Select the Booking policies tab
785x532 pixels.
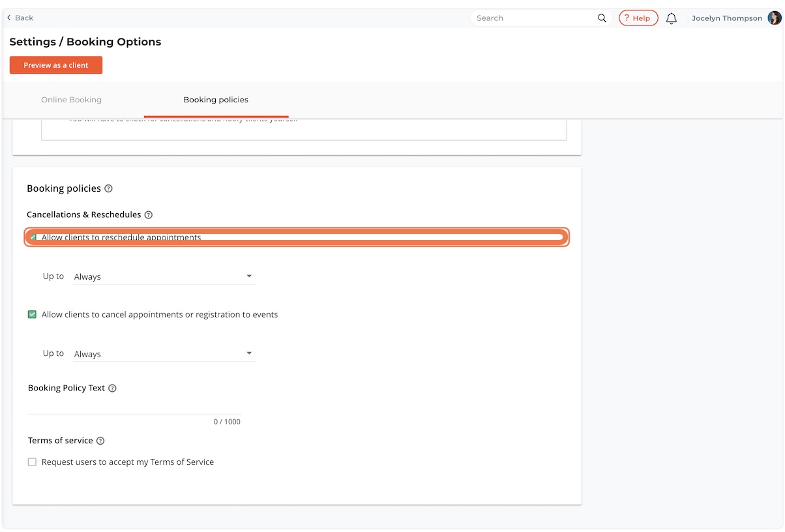(216, 100)
